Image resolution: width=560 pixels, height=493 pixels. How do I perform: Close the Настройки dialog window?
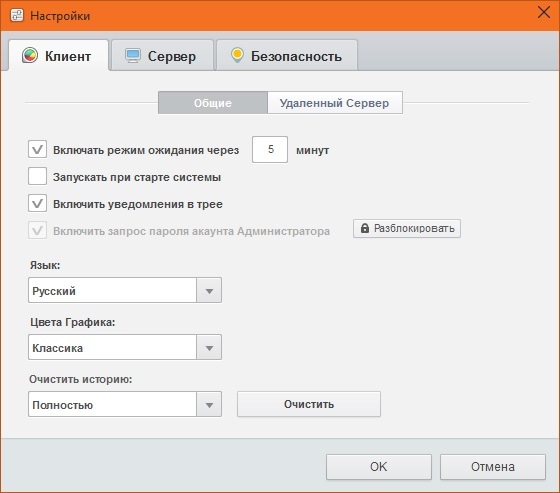pyautogui.click(x=544, y=13)
